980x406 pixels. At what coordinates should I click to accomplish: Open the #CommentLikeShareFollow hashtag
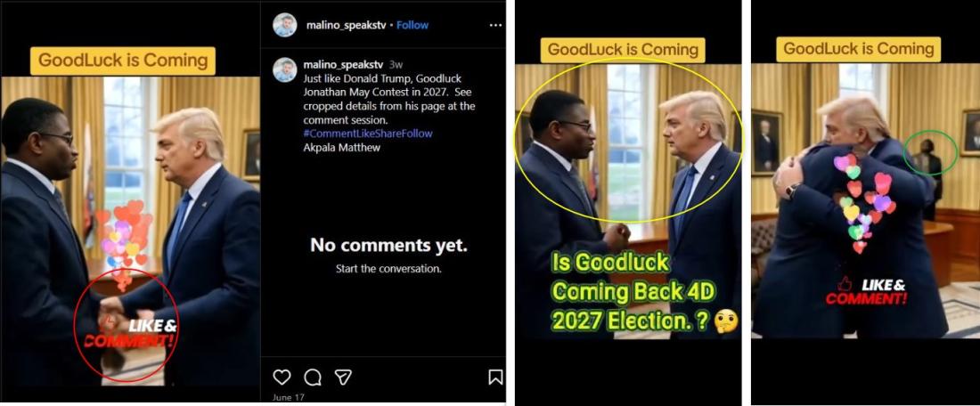pyautogui.click(x=367, y=134)
